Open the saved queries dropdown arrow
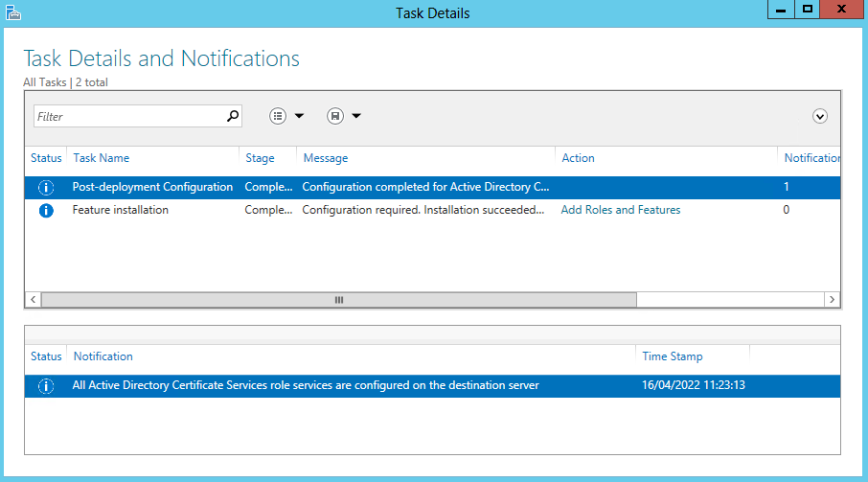 (356, 116)
